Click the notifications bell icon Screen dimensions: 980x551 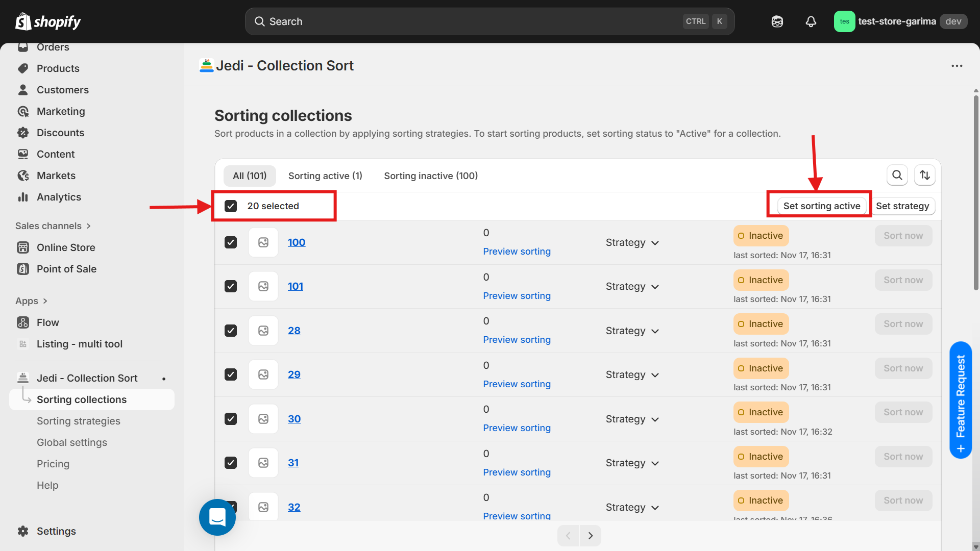pos(811,21)
